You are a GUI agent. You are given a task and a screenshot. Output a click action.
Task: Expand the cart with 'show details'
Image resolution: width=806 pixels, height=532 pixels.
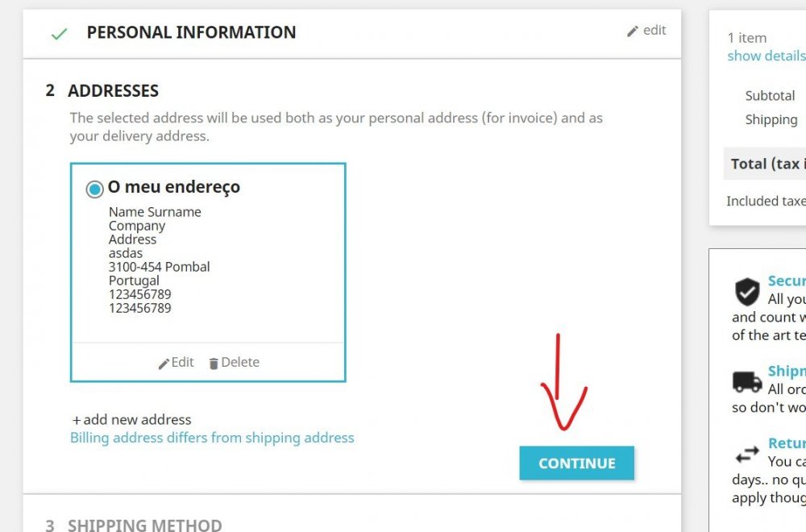pyautogui.click(x=765, y=56)
